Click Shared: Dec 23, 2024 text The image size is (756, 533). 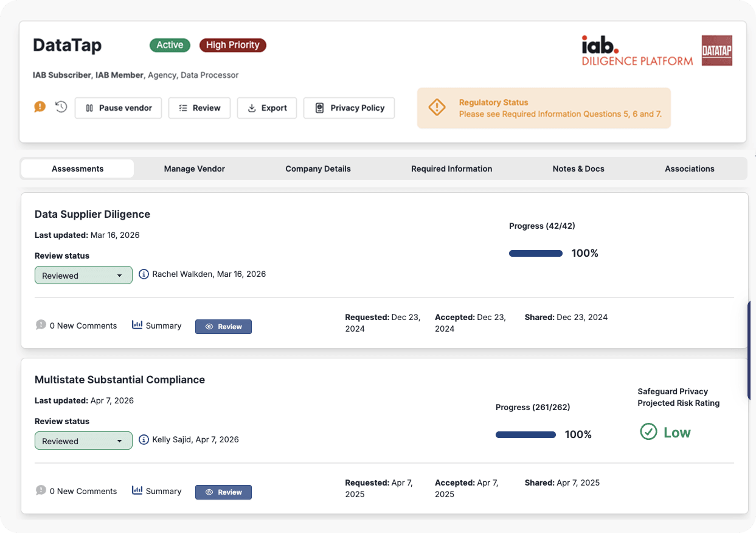pyautogui.click(x=566, y=317)
